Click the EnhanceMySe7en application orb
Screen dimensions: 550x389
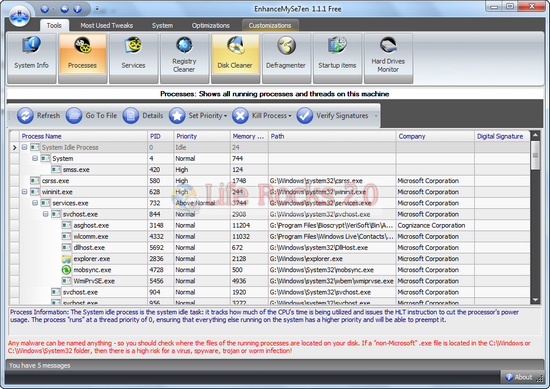point(20,16)
